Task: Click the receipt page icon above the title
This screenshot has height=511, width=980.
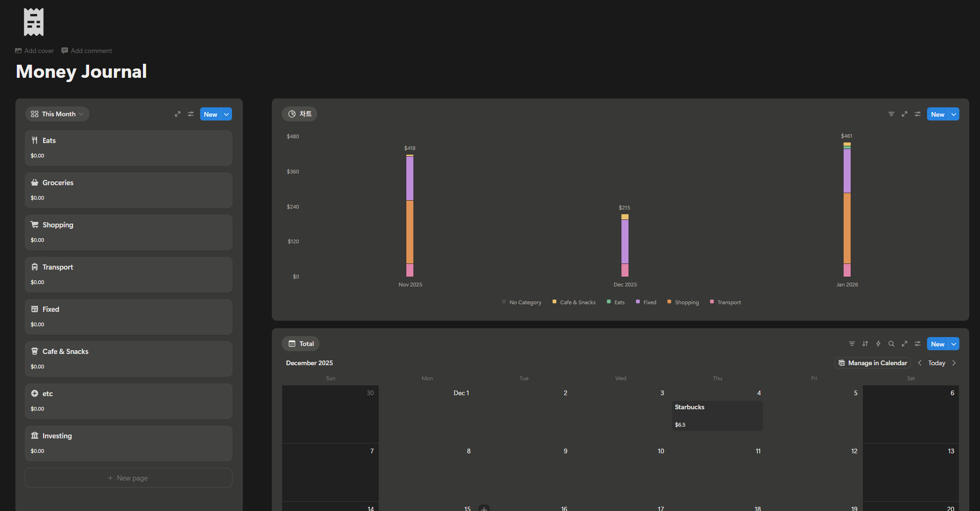Action: click(34, 22)
